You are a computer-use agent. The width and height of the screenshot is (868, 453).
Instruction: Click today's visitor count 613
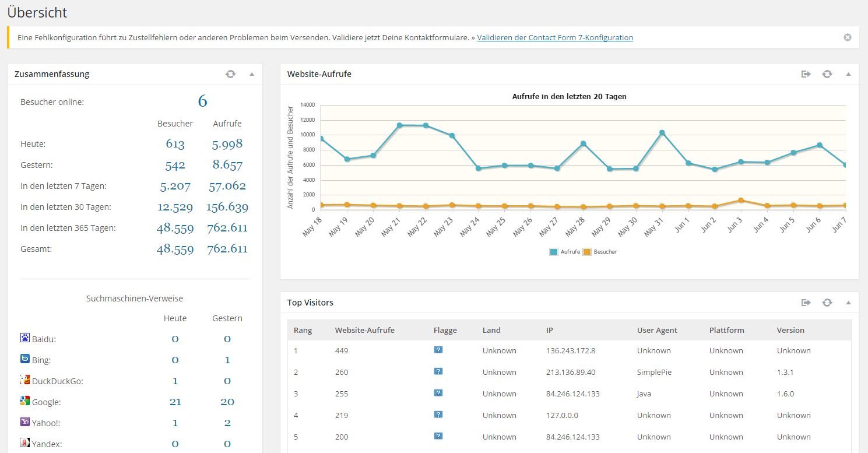pyautogui.click(x=175, y=144)
